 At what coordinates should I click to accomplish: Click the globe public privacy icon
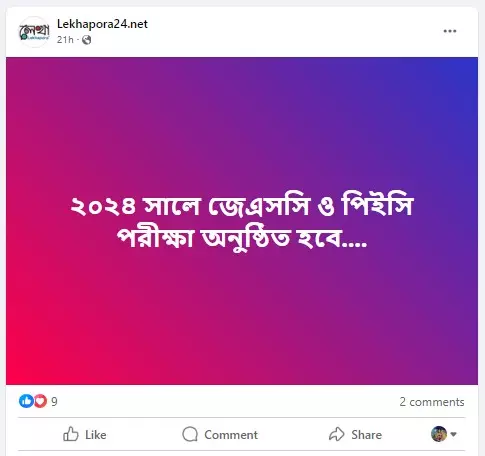coord(87,40)
